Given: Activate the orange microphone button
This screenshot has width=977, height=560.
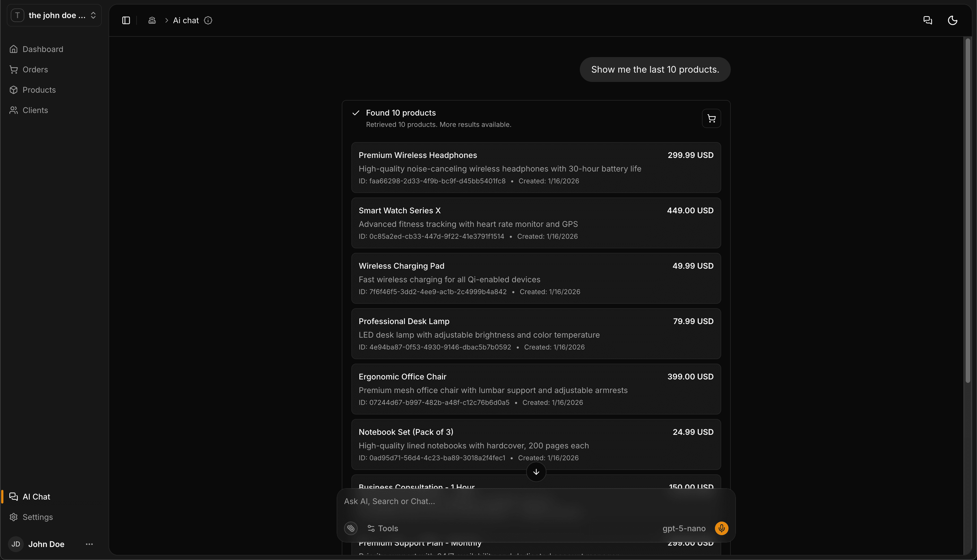Looking at the screenshot, I should click(x=721, y=528).
